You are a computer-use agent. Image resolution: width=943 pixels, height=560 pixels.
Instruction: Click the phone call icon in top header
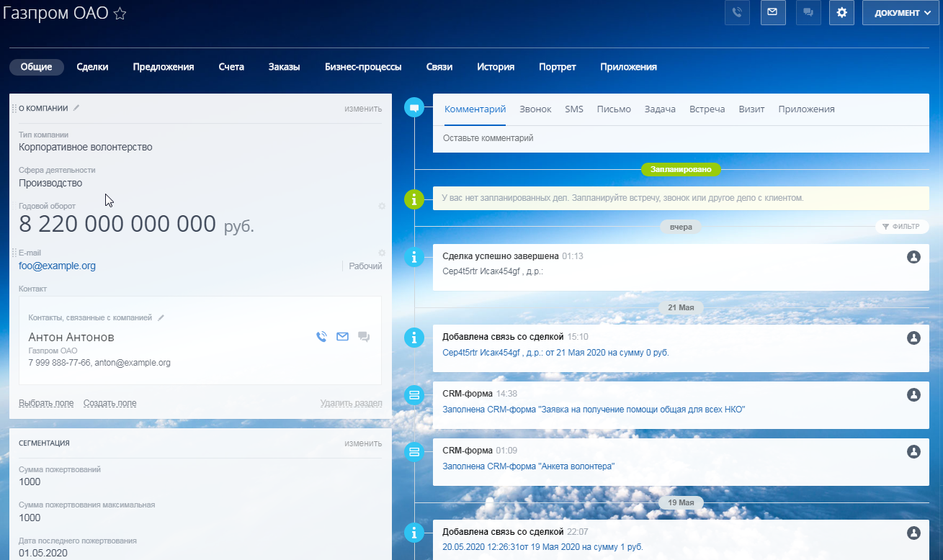[737, 13]
